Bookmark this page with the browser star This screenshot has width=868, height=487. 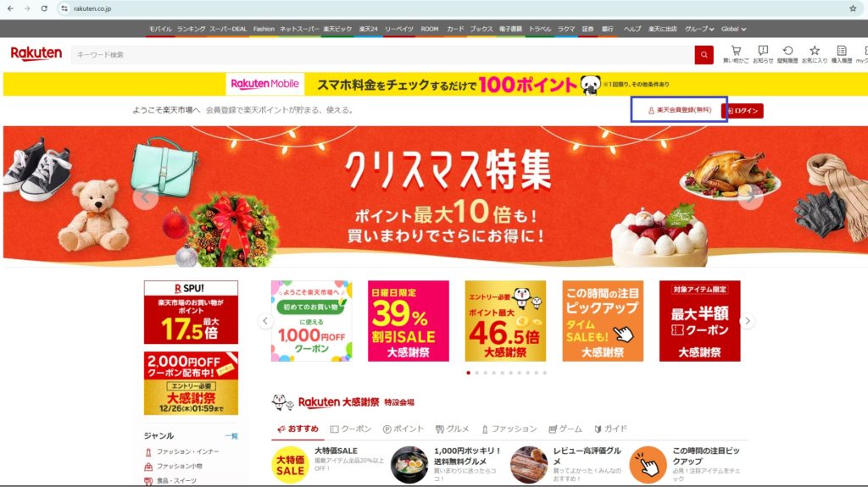coord(853,8)
